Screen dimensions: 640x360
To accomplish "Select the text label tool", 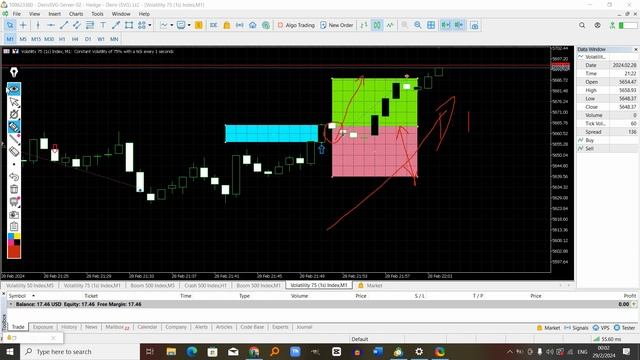I will point(103,25).
